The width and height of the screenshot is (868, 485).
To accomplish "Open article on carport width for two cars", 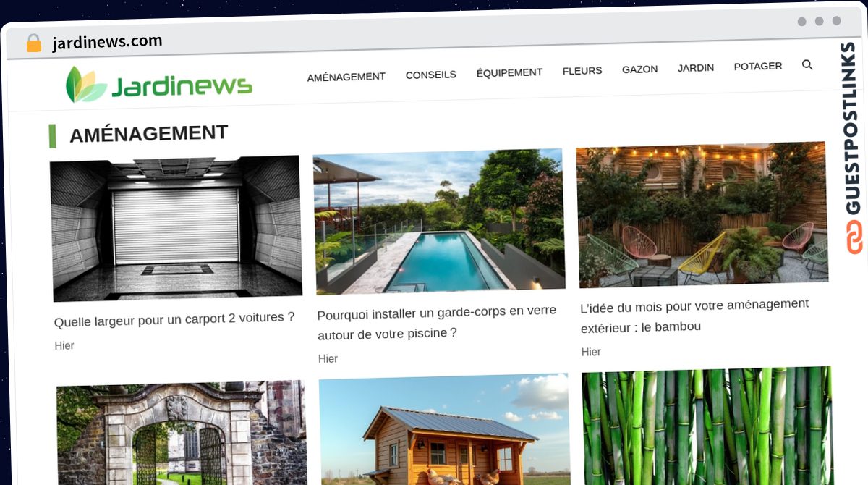I will (x=174, y=319).
